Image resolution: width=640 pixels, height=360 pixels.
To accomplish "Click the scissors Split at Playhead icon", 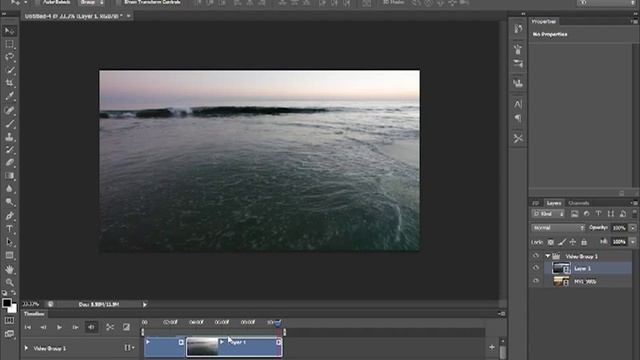I will (x=110, y=327).
